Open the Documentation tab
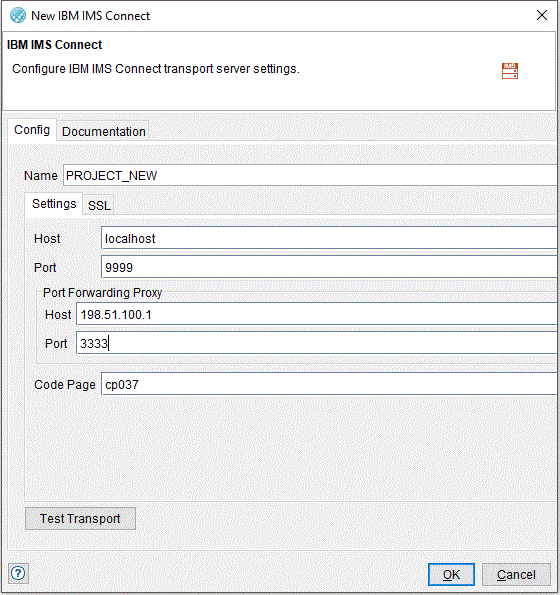The image size is (560, 595). 103,132
